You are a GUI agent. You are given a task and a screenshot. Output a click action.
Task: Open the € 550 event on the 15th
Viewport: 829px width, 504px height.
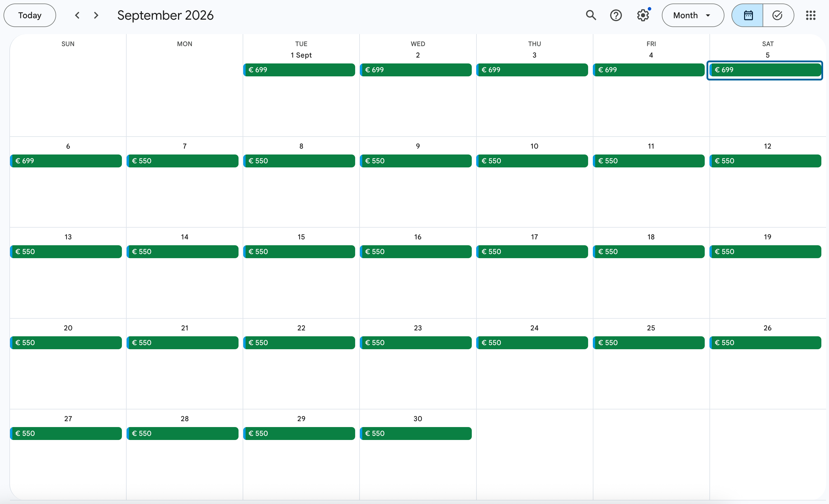[299, 252]
